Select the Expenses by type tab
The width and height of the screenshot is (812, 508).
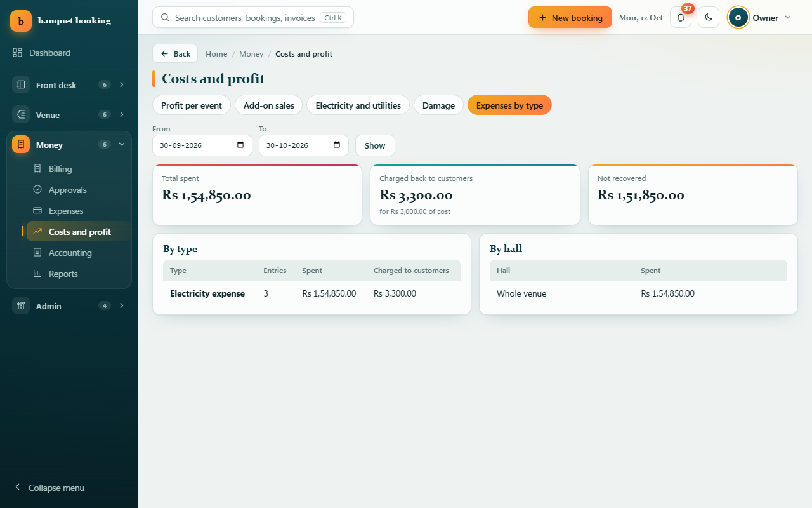click(x=509, y=105)
